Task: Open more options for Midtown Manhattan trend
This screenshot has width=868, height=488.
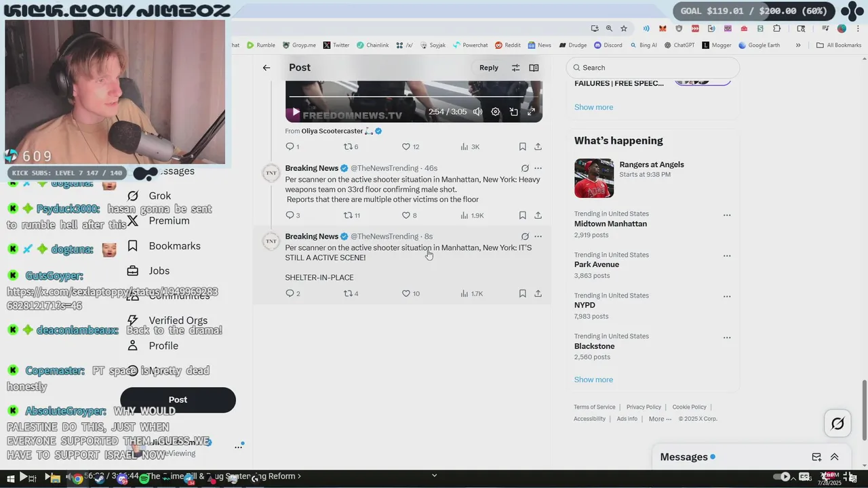Action: (x=727, y=216)
